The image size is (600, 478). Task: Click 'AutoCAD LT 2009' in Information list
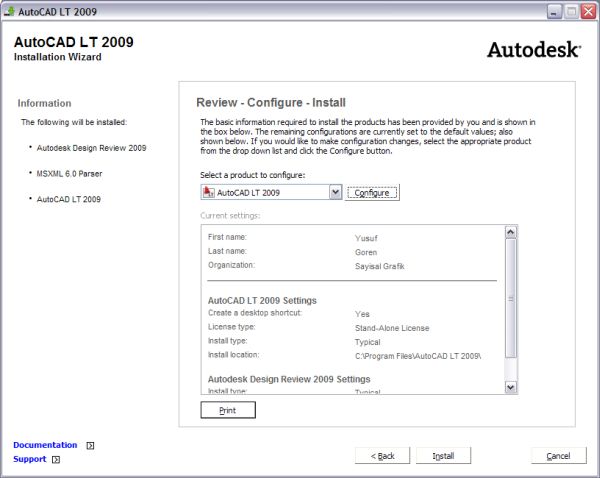click(x=68, y=199)
